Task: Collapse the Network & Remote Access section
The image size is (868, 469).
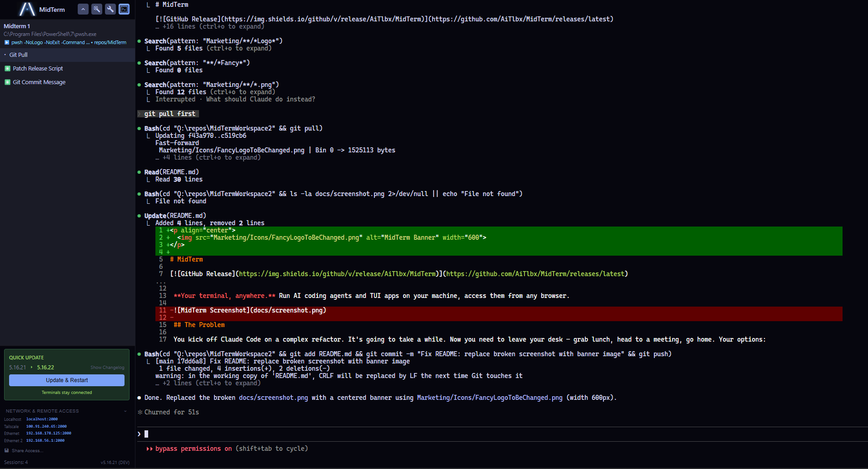Action: pos(126,411)
